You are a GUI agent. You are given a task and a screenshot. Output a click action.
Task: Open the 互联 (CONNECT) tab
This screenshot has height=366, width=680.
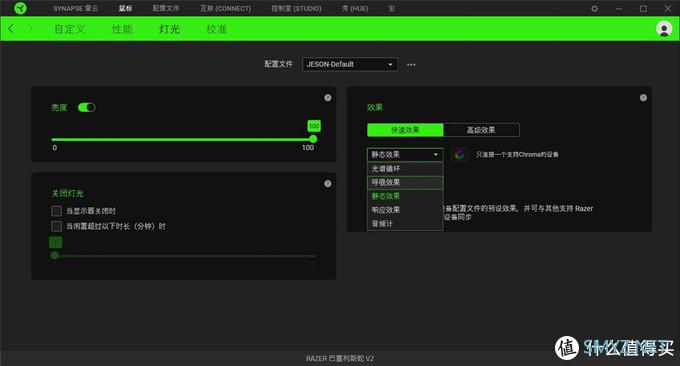pos(225,8)
